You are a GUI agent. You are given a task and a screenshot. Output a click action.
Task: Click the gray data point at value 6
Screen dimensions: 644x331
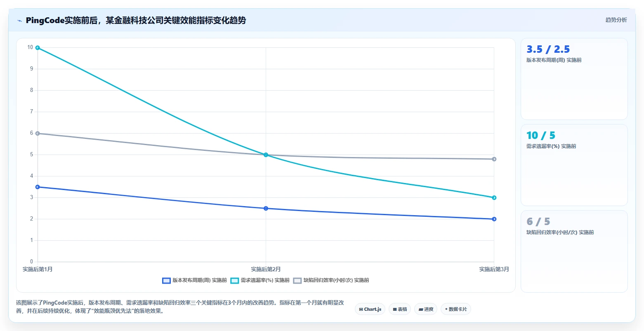coord(38,134)
